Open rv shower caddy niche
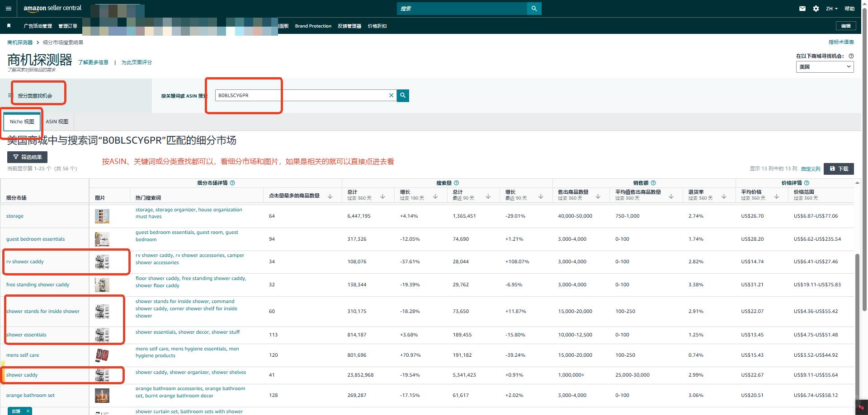The image size is (868, 415). click(x=25, y=261)
